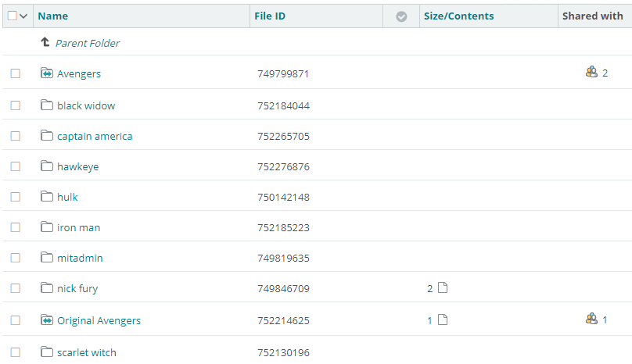Select the captain america row checkbox
Screen dimensions: 632x364
[16, 136]
